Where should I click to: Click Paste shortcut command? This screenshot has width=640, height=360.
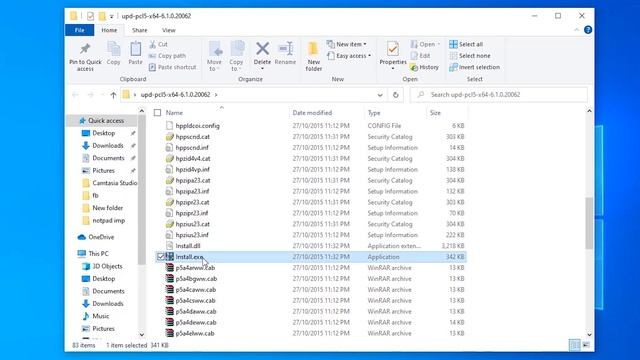(x=173, y=67)
